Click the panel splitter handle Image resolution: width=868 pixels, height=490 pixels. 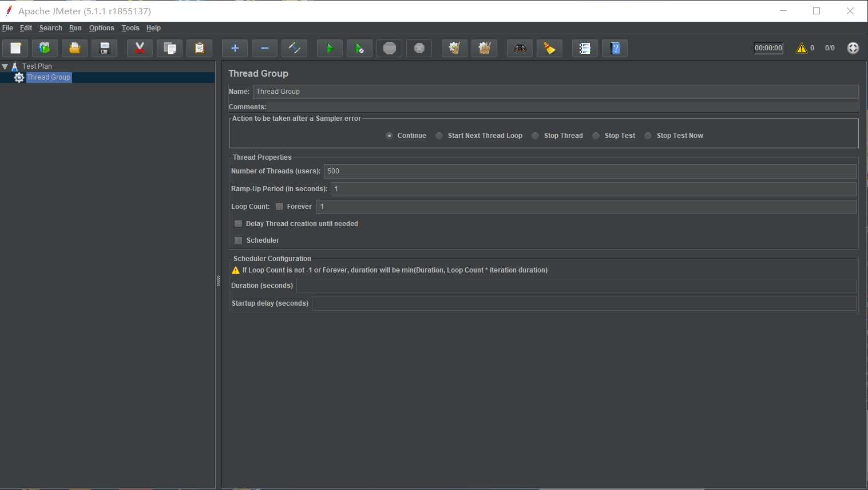click(218, 280)
